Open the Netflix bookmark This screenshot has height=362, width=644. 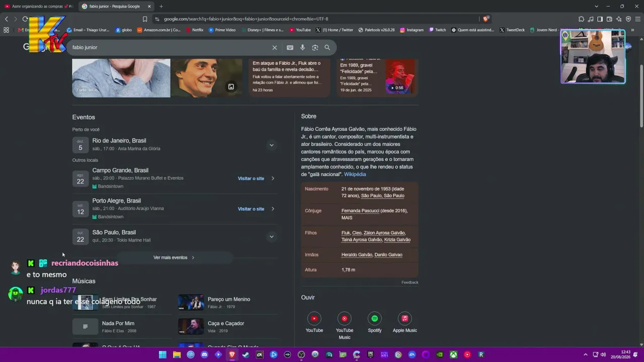[194, 30]
